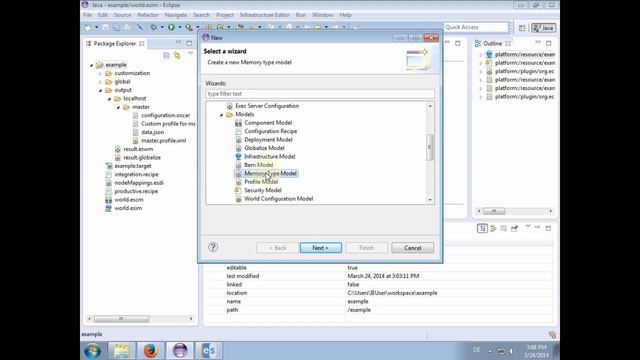Click the help question mark in New dialog
The height and width of the screenshot is (360, 640).
coord(213,247)
